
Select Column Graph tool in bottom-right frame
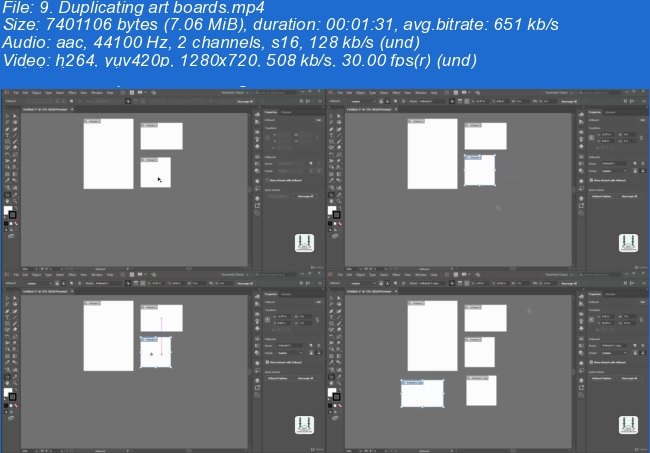(x=339, y=369)
